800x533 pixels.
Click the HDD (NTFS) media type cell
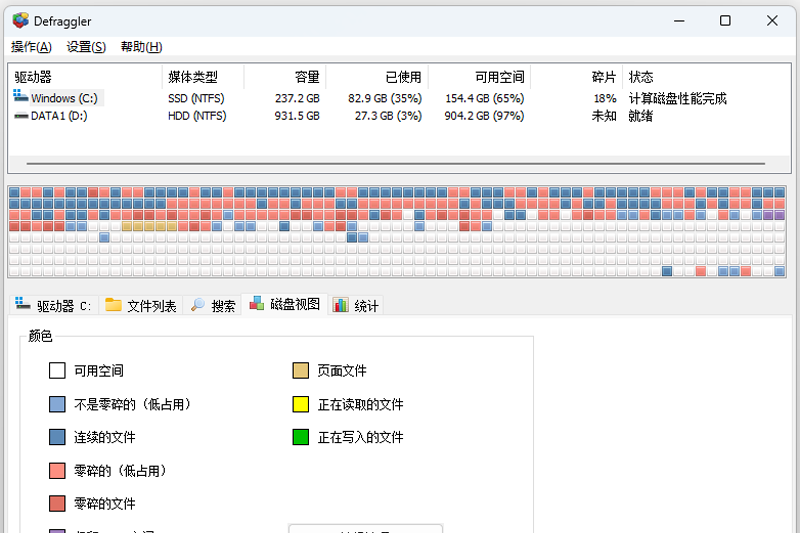tap(197, 116)
